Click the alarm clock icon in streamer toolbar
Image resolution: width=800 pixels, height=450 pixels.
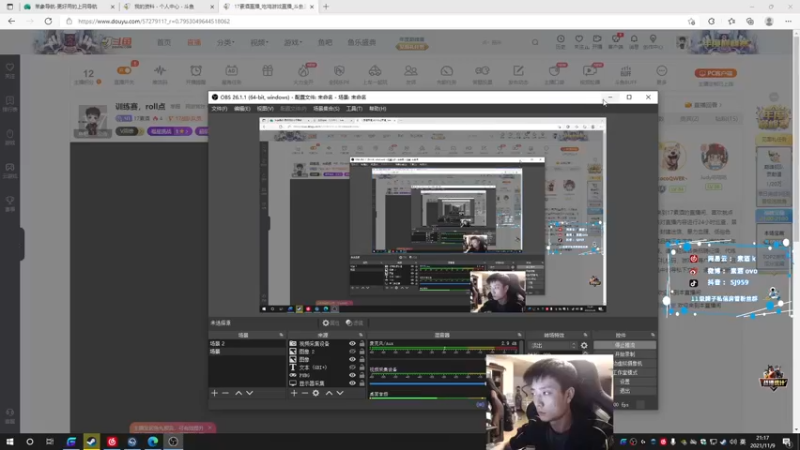(x=196, y=71)
